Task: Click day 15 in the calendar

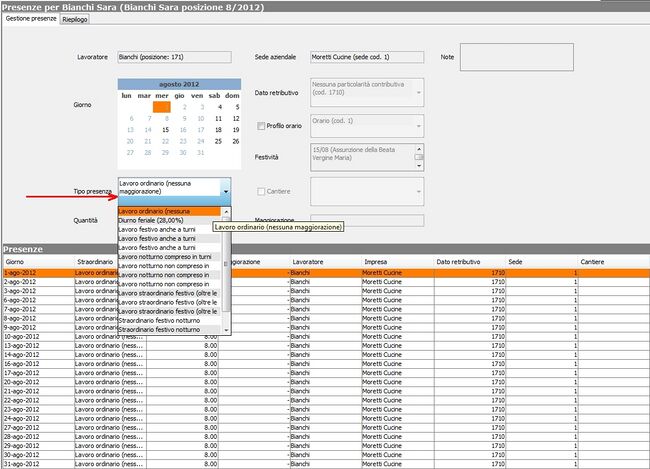Action: pos(164,129)
